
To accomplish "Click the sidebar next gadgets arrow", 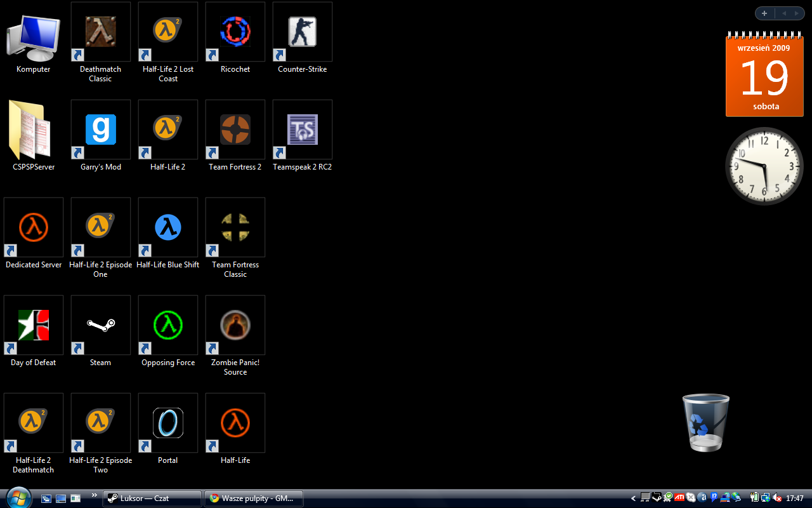I will 797,13.
